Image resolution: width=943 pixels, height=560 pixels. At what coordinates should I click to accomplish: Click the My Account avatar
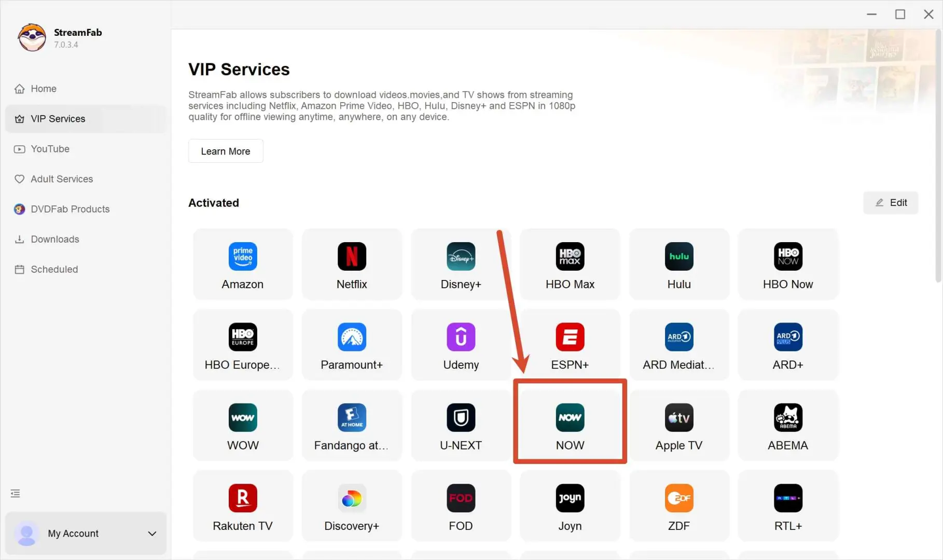26,534
